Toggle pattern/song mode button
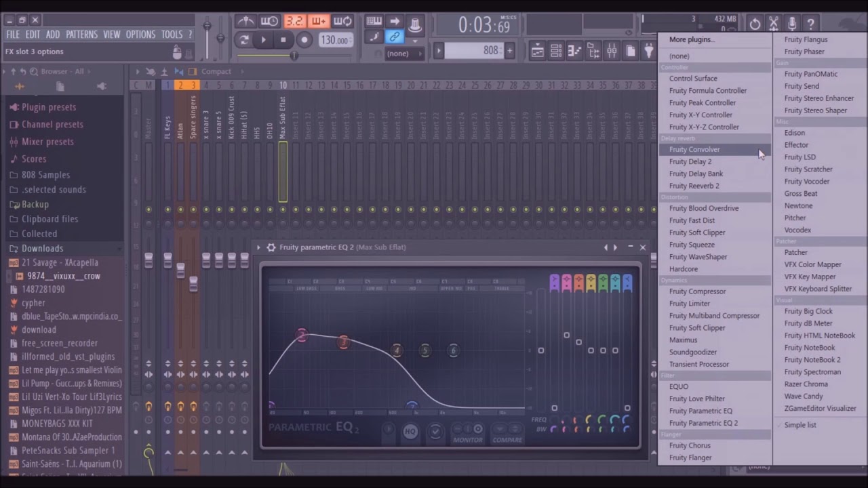868x488 pixels. click(x=244, y=40)
